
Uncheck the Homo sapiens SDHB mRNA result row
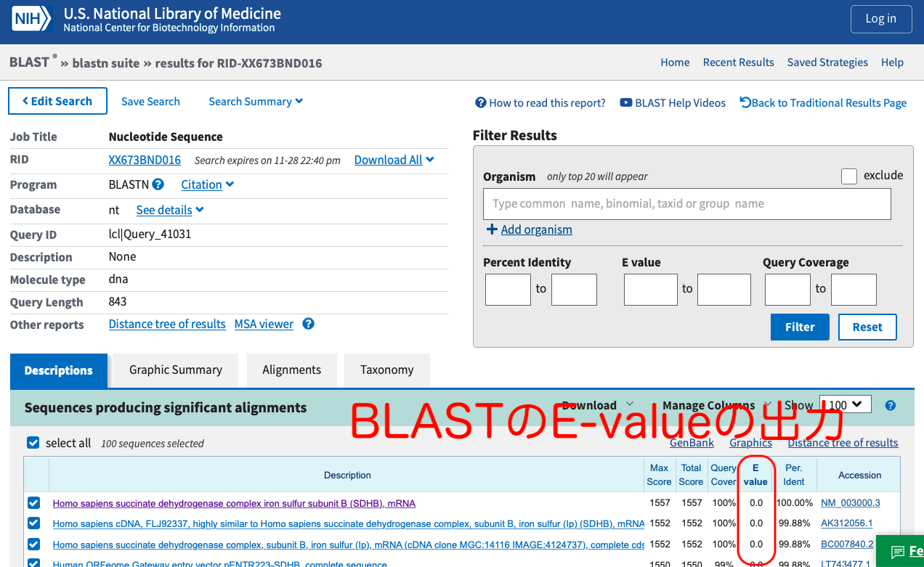pos(33,503)
